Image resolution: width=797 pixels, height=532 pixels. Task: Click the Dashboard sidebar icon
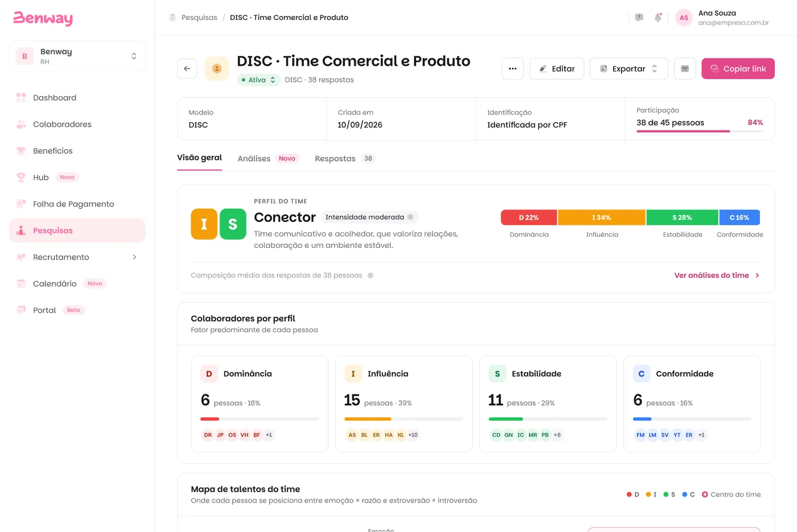pos(21,97)
